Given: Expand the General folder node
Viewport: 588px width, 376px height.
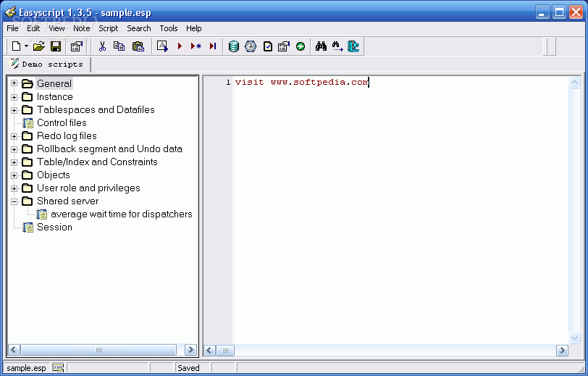Looking at the screenshot, I should tap(14, 83).
